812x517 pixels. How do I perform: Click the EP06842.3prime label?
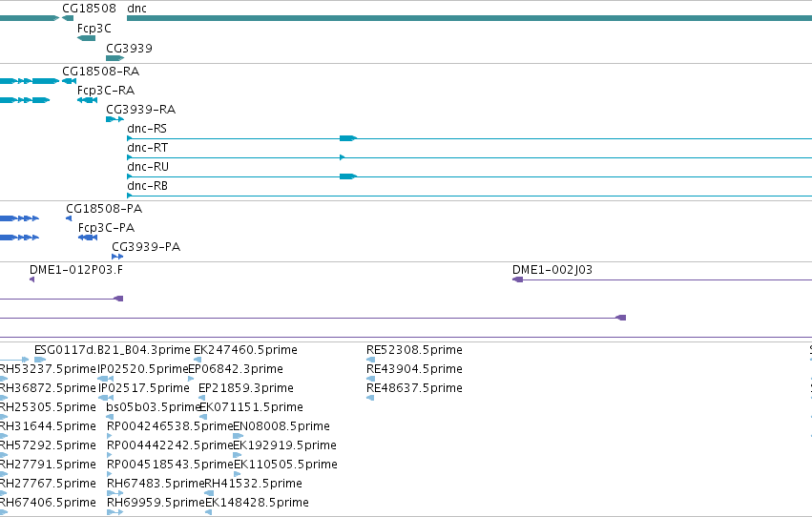[x=236, y=369]
